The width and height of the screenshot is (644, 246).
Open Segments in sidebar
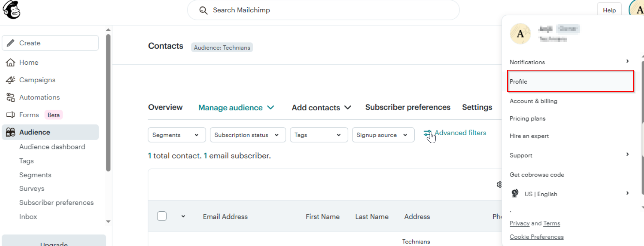(35, 175)
